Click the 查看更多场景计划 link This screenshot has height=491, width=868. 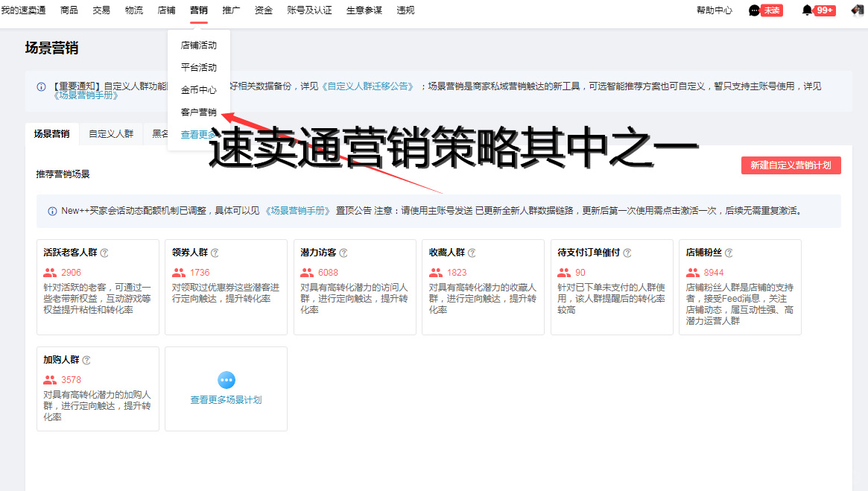coord(226,399)
